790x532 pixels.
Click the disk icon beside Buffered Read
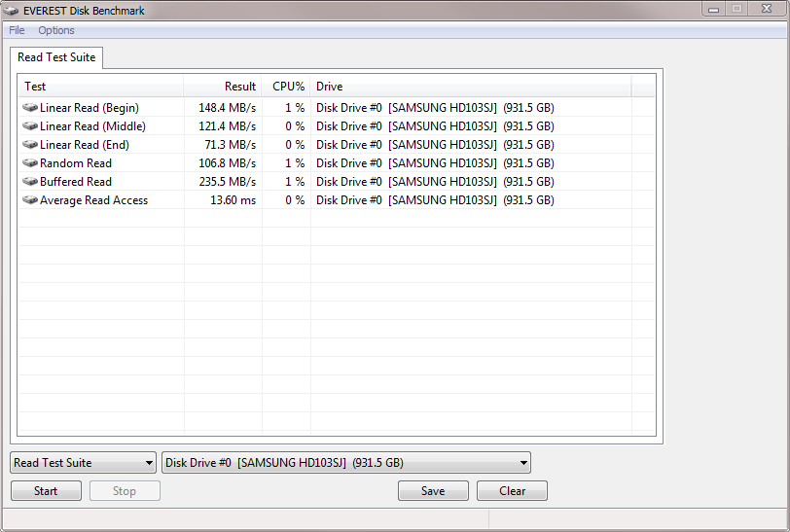pos(30,181)
